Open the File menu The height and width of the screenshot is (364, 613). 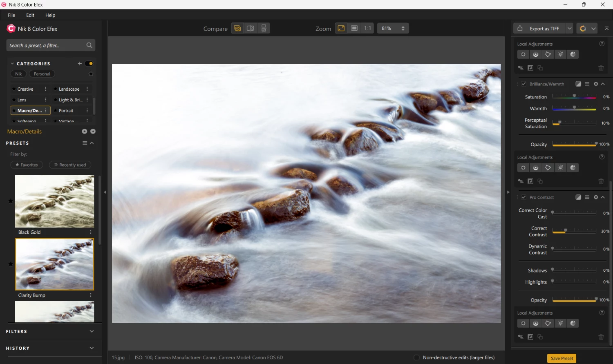coord(11,15)
